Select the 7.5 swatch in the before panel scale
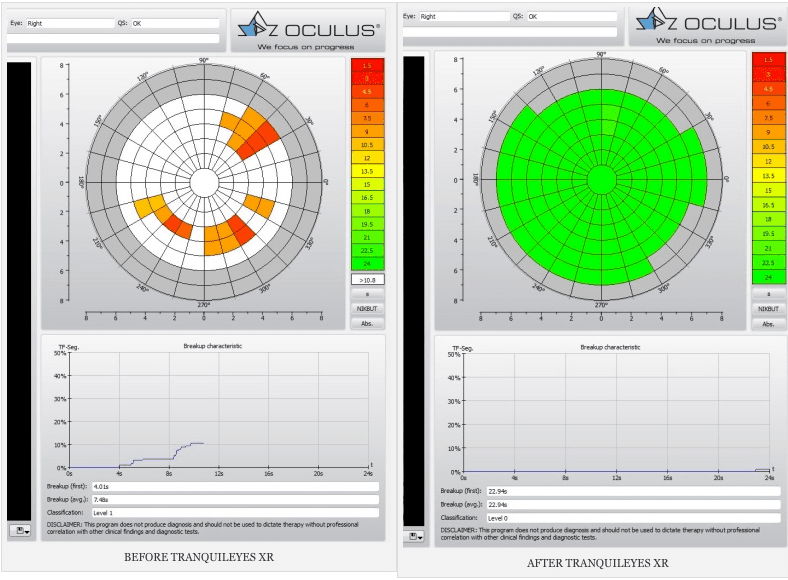 pos(367,118)
